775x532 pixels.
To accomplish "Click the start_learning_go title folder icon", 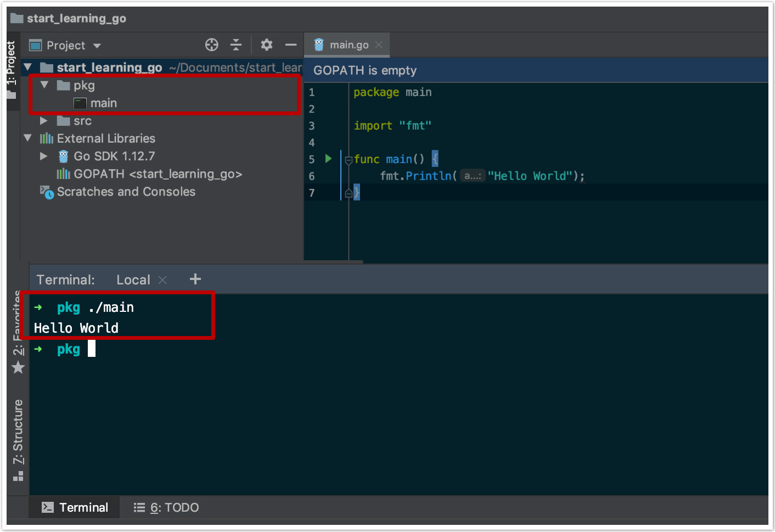I will coord(17,18).
